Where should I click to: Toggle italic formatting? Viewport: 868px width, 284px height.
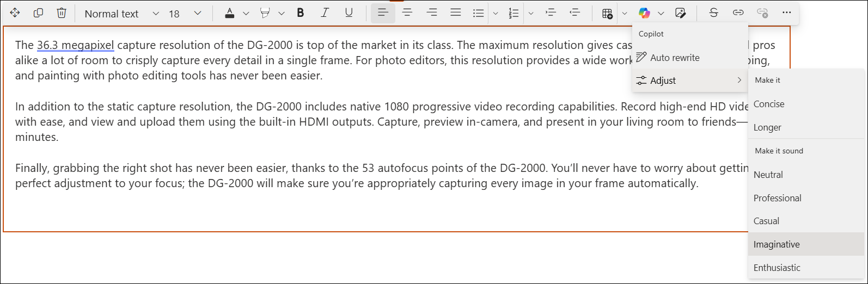click(325, 13)
